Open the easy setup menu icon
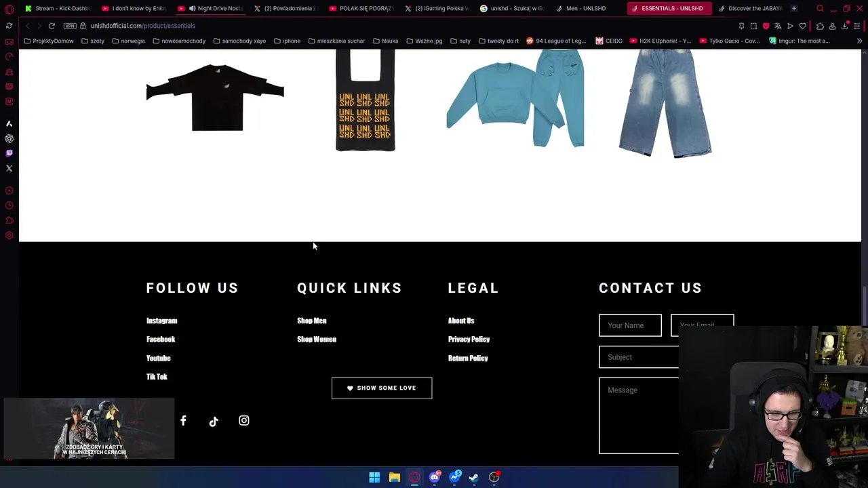This screenshot has width=868, height=488. tap(856, 26)
